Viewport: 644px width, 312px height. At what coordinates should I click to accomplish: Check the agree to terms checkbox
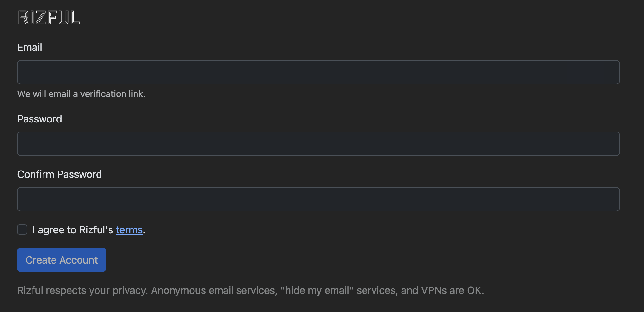[x=22, y=229]
